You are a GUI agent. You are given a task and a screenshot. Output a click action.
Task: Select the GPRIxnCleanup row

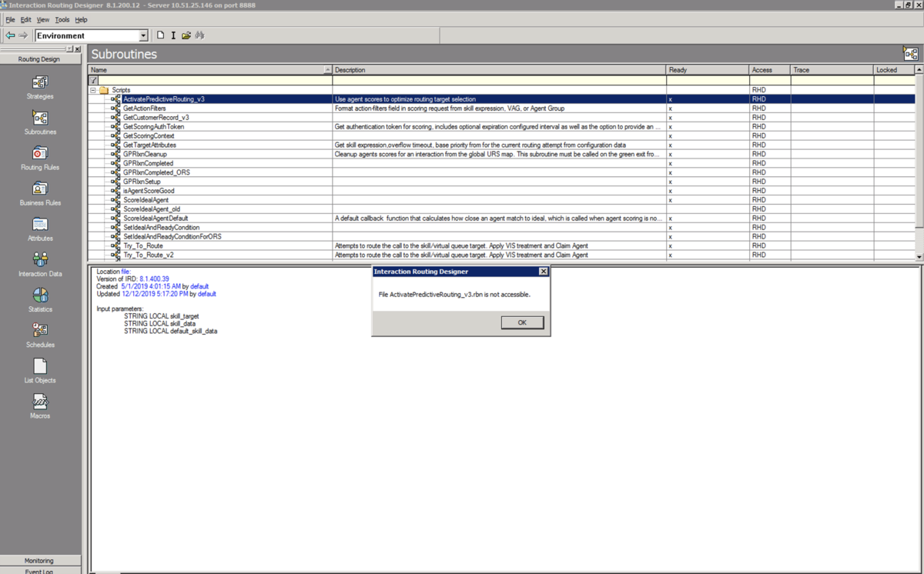point(501,154)
